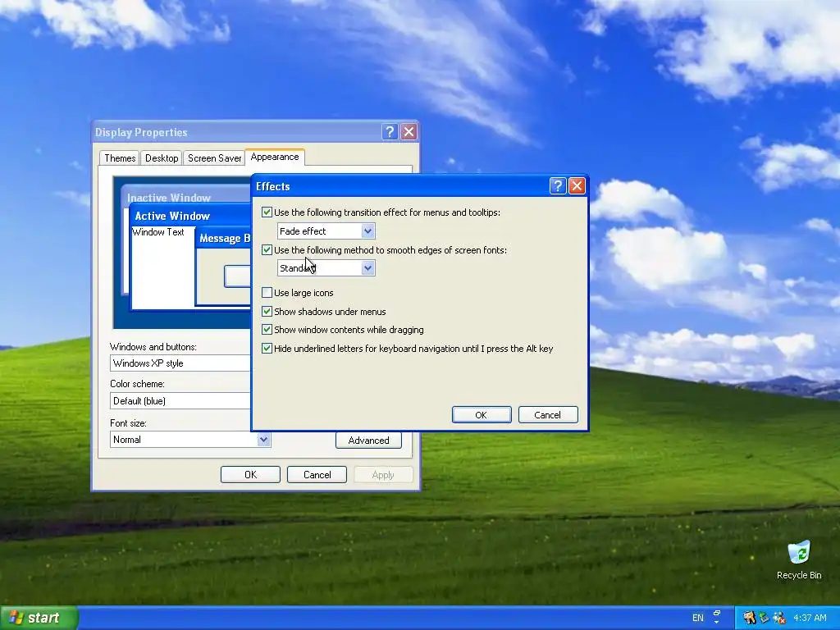
Task: Toggle Show window contents while dragging
Action: coord(267,330)
